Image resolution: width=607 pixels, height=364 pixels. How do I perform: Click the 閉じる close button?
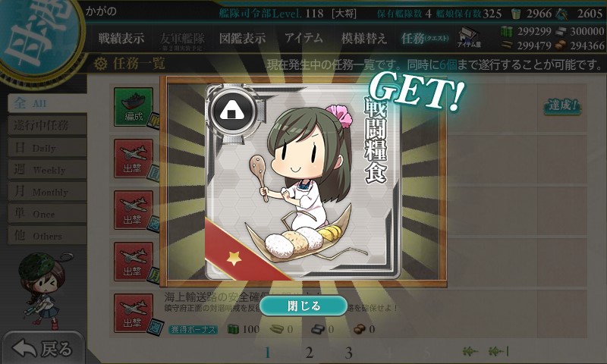pos(303,306)
